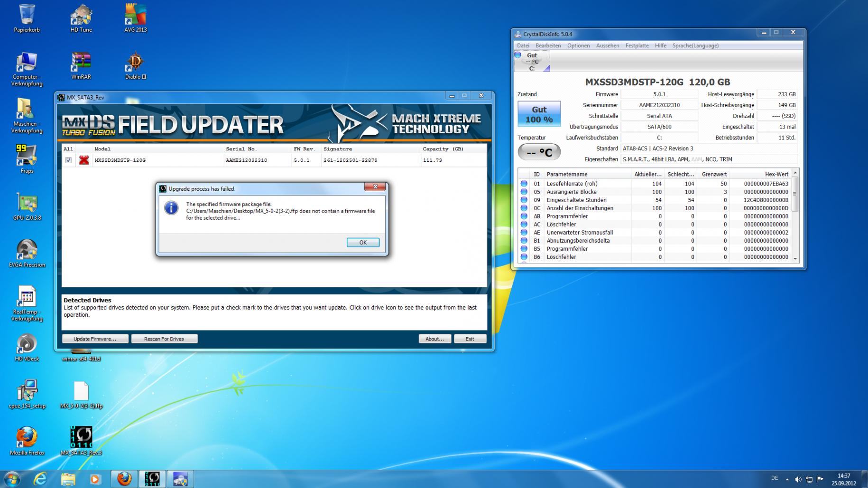Open the Datei menu in CrystalDiskInfo
The height and width of the screenshot is (488, 868).
click(x=523, y=46)
